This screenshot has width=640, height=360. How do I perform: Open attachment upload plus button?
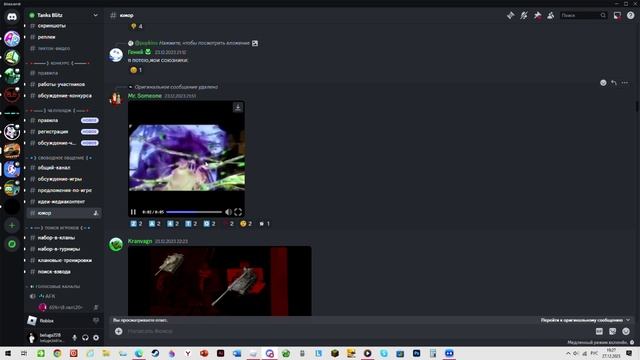118,331
